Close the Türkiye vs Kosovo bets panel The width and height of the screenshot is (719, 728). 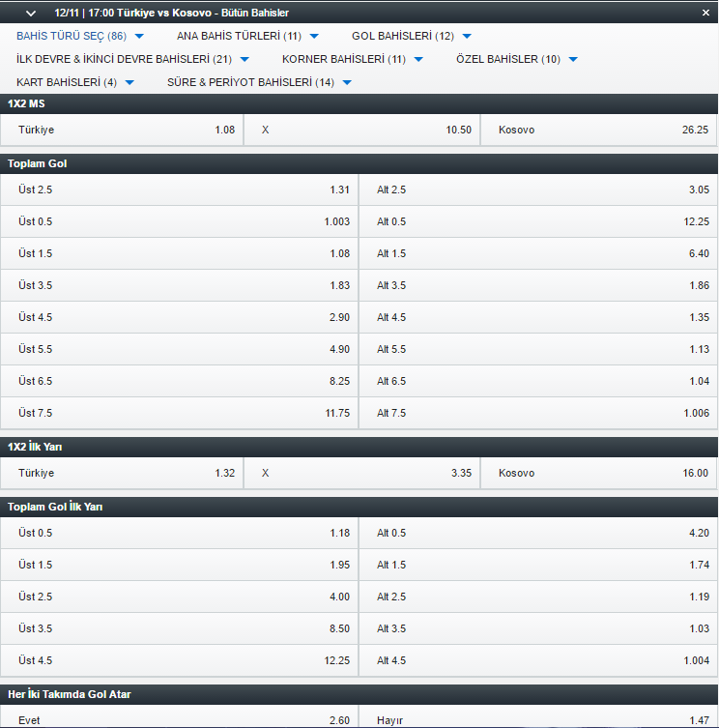coord(705,13)
